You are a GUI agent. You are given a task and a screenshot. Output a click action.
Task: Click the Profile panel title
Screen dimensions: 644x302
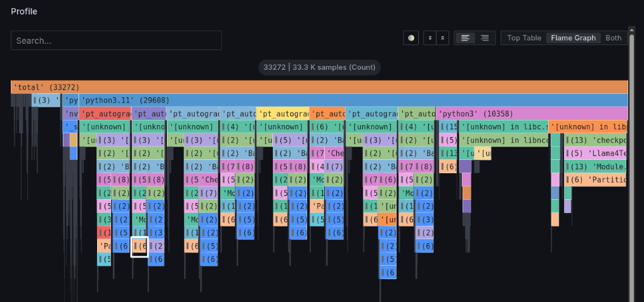[x=24, y=11]
